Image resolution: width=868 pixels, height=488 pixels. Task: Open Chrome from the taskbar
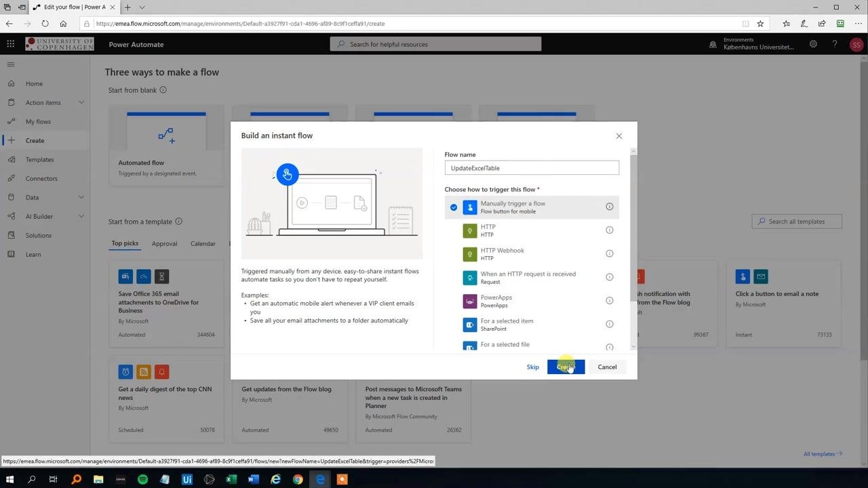[x=298, y=479]
